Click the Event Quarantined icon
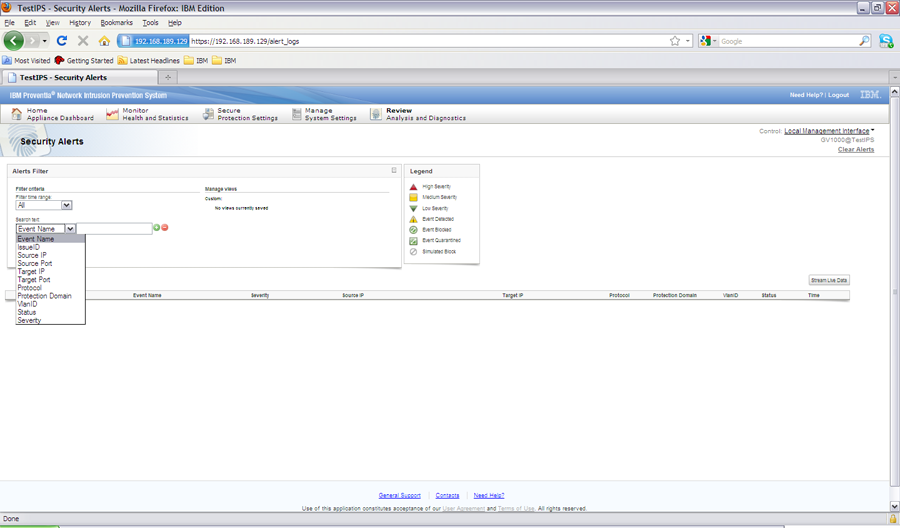 [x=413, y=240]
